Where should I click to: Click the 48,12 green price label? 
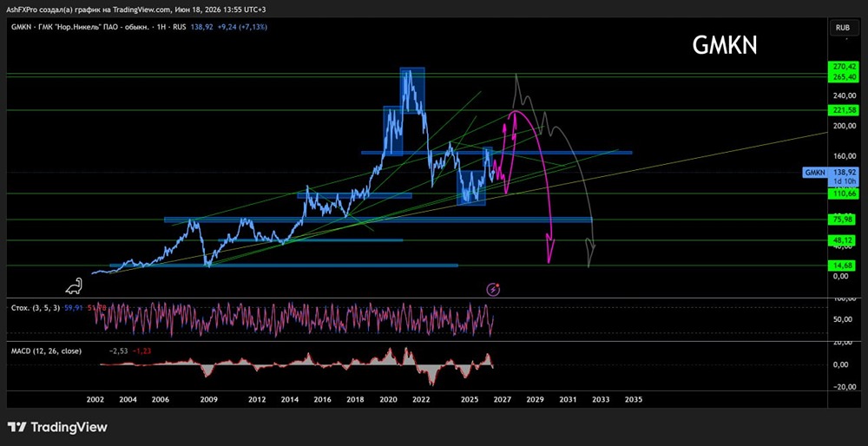pos(842,240)
